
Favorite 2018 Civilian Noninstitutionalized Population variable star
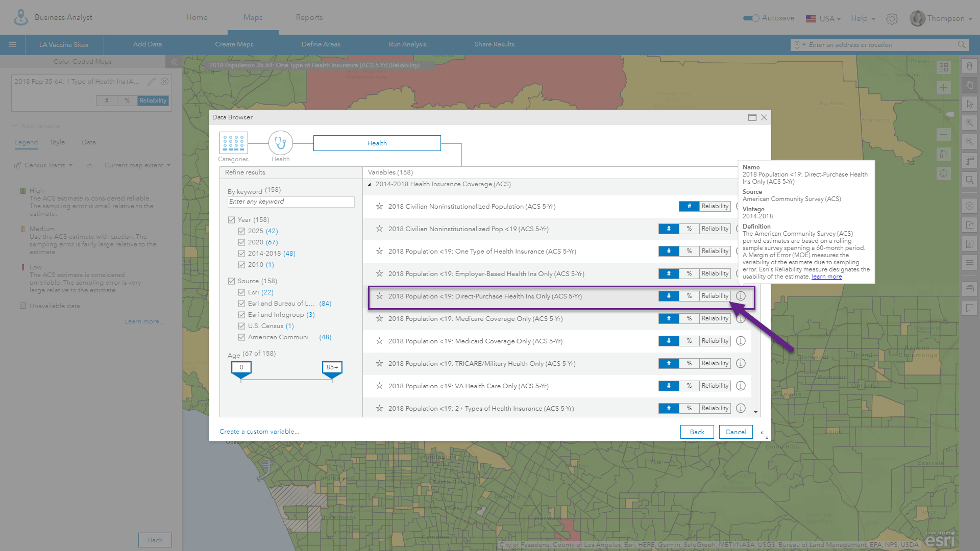[x=379, y=207]
